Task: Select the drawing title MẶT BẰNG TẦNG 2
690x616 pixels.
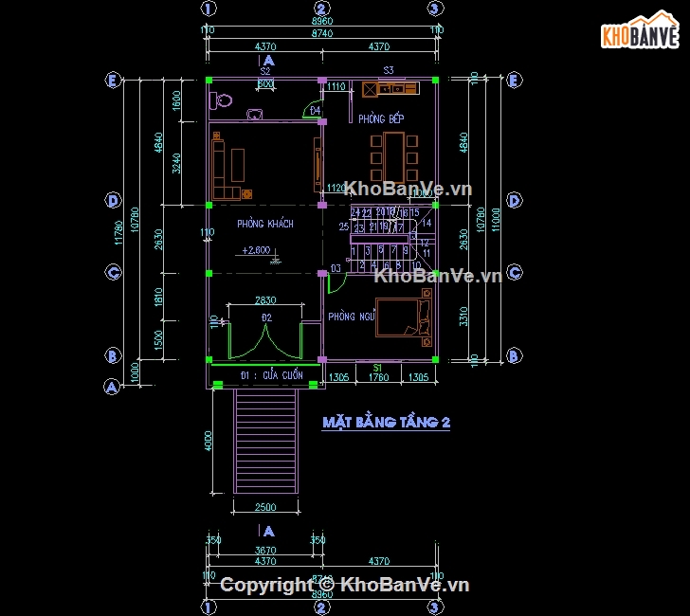Action: pyautogui.click(x=386, y=422)
